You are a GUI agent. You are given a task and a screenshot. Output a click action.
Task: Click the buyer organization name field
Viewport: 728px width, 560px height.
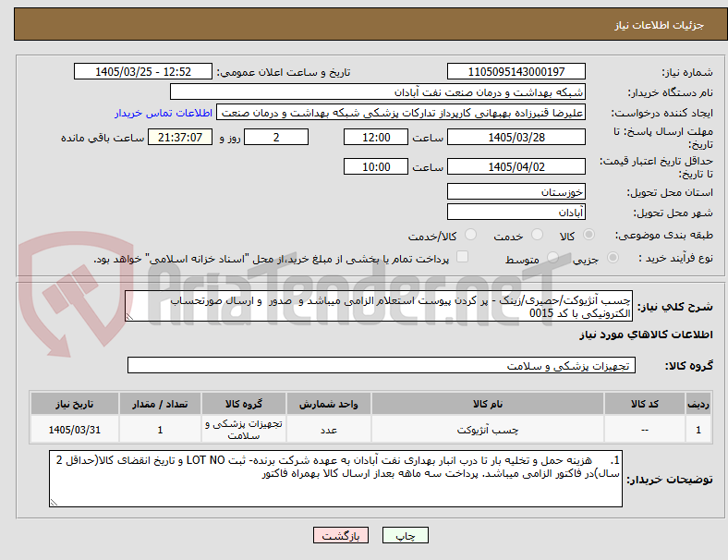(378, 91)
